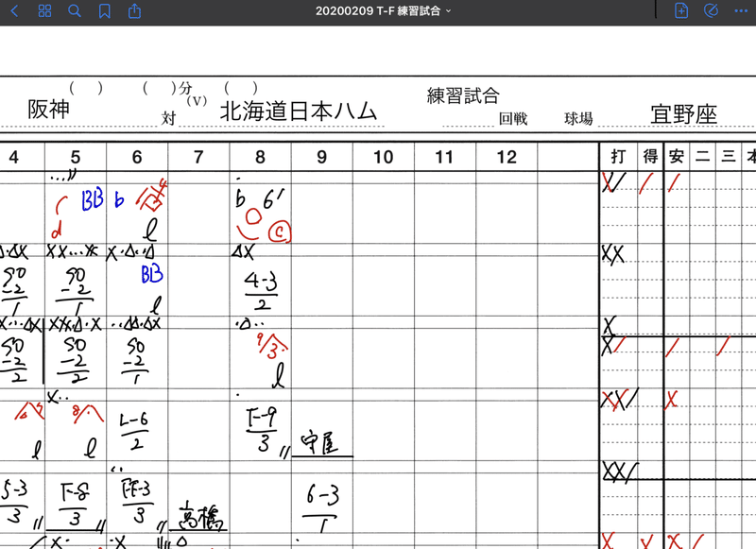The width and height of the screenshot is (756, 549).
Task: Click the stadium name 宜野座
Action: click(683, 114)
